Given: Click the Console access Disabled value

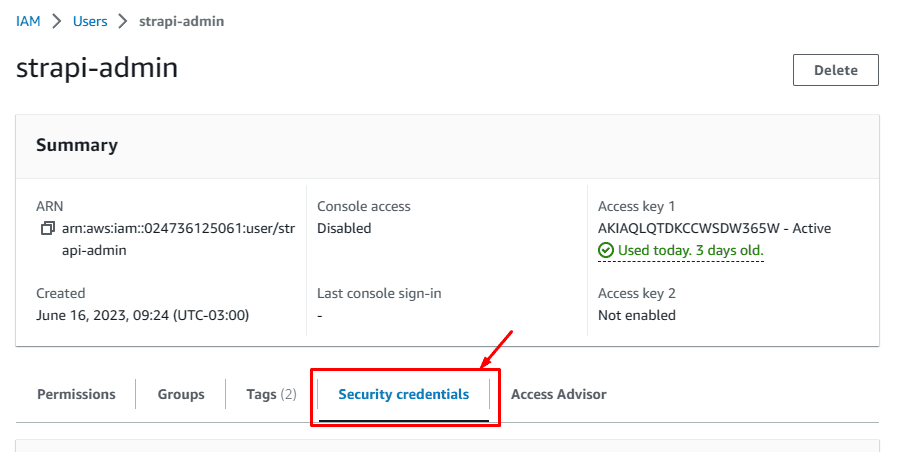Looking at the screenshot, I should pyautogui.click(x=344, y=228).
